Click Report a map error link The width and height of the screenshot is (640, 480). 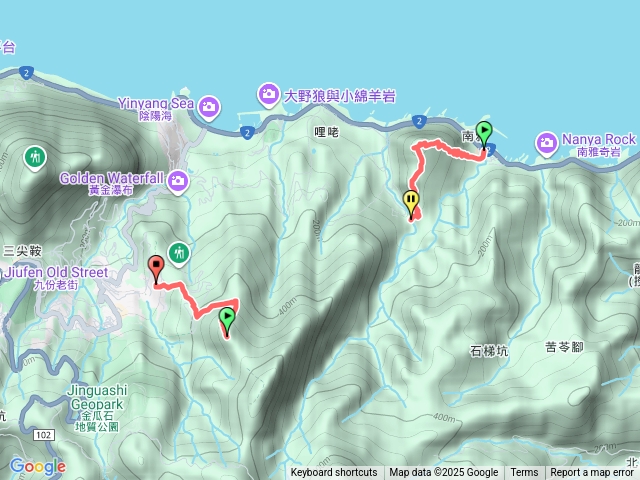591,473
